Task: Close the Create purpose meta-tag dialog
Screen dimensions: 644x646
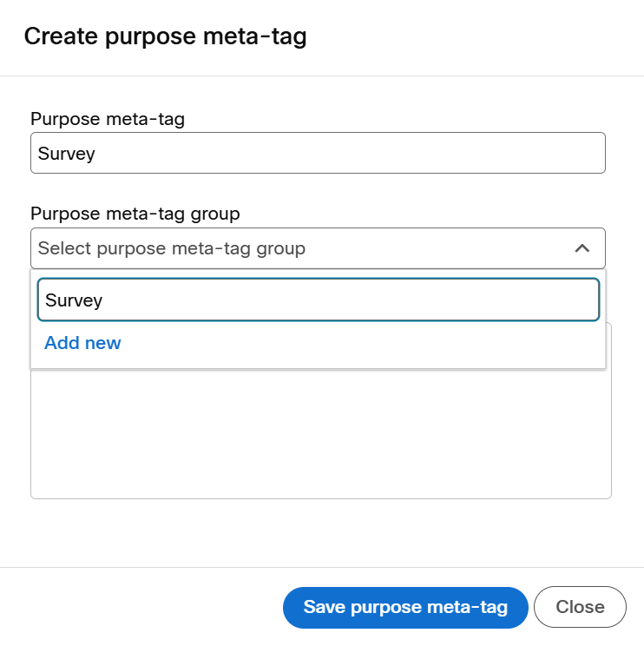Action: click(580, 607)
